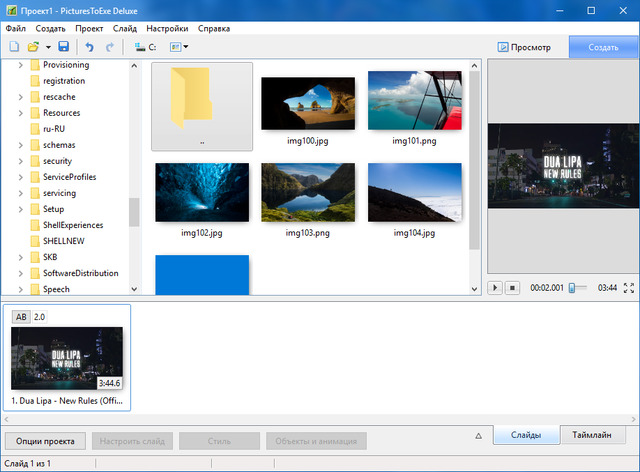This screenshot has width=640, height=472.
Task: Click the Open project folder icon
Action: [33, 47]
